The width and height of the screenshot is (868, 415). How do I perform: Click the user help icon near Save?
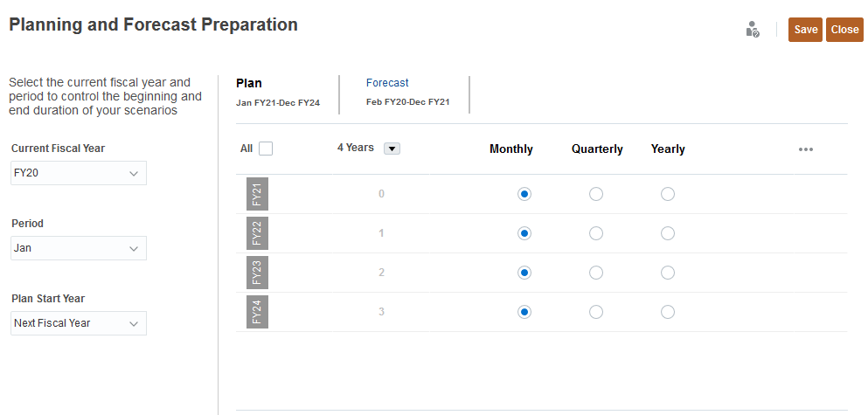(752, 30)
